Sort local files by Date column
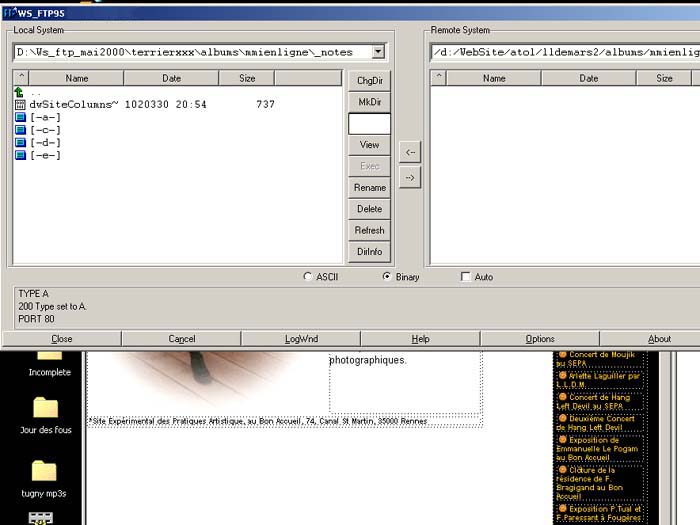700x525 pixels. tap(171, 78)
